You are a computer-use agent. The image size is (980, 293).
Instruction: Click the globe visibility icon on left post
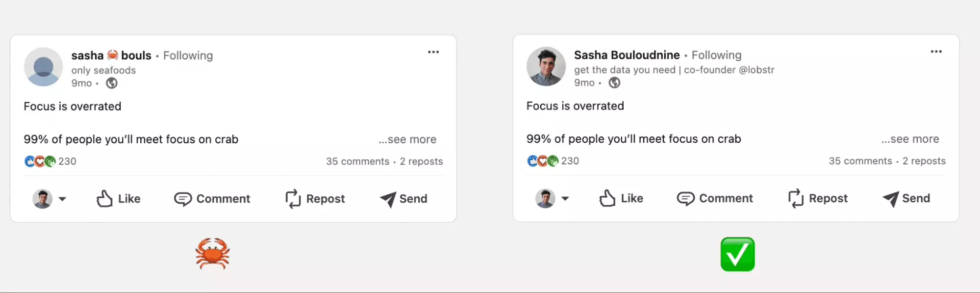pyautogui.click(x=112, y=83)
